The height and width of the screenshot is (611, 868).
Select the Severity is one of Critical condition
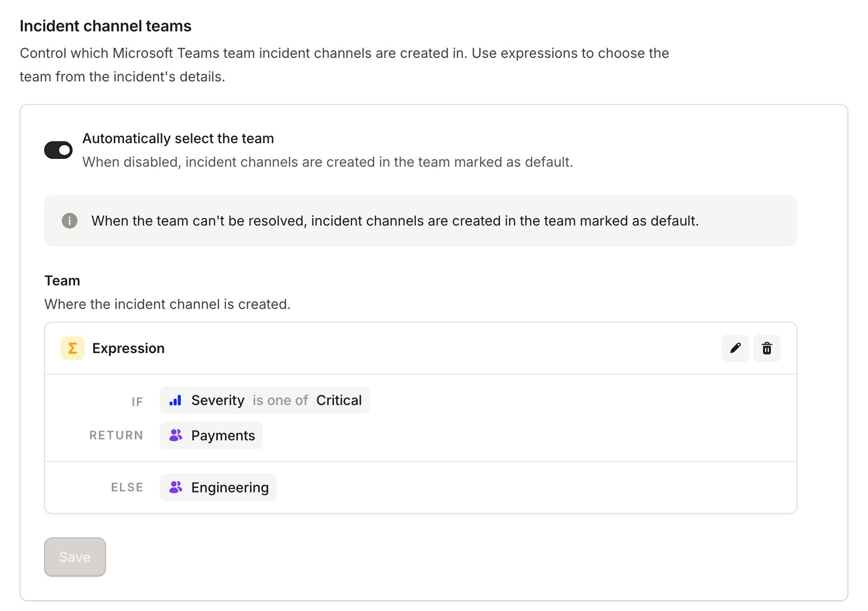[265, 400]
